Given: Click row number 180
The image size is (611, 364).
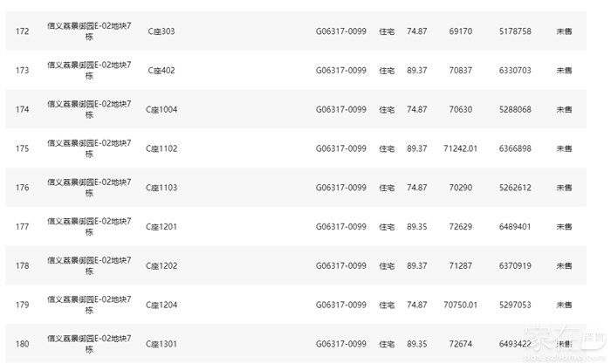Looking at the screenshot, I should pyautogui.click(x=23, y=344).
